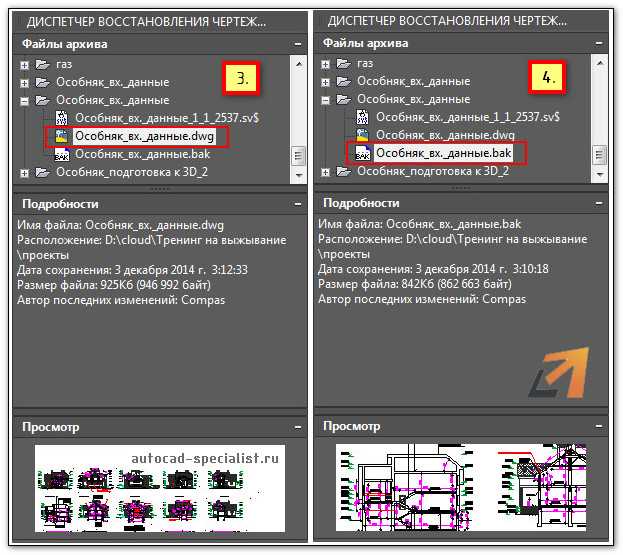Collapse the open 'Особняк_вх._данные' folder in left panel

point(24,101)
